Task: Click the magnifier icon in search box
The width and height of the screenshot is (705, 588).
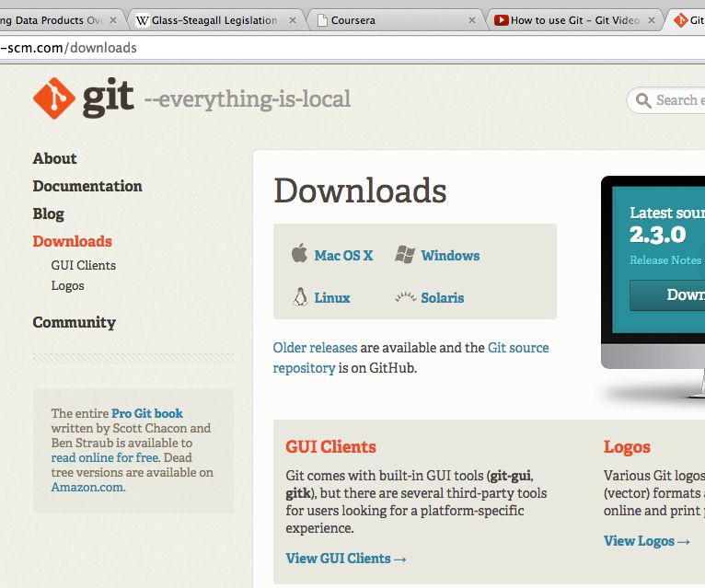Action: pos(643,100)
